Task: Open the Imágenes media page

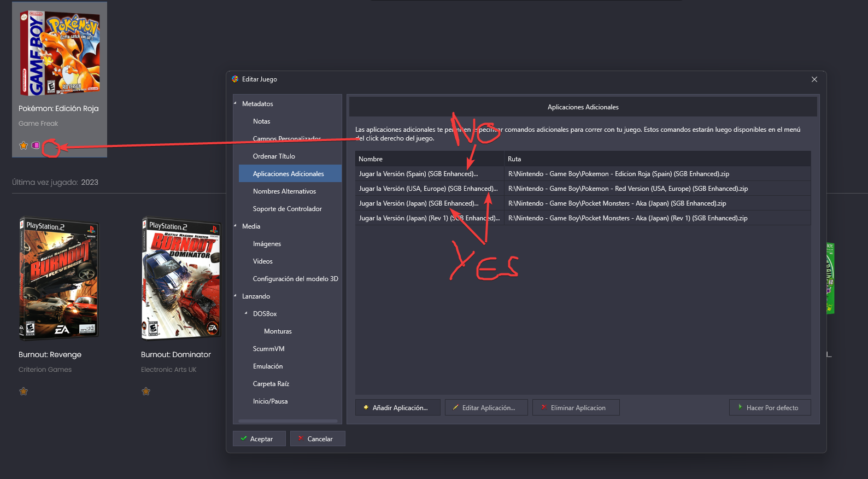Action: click(x=267, y=244)
